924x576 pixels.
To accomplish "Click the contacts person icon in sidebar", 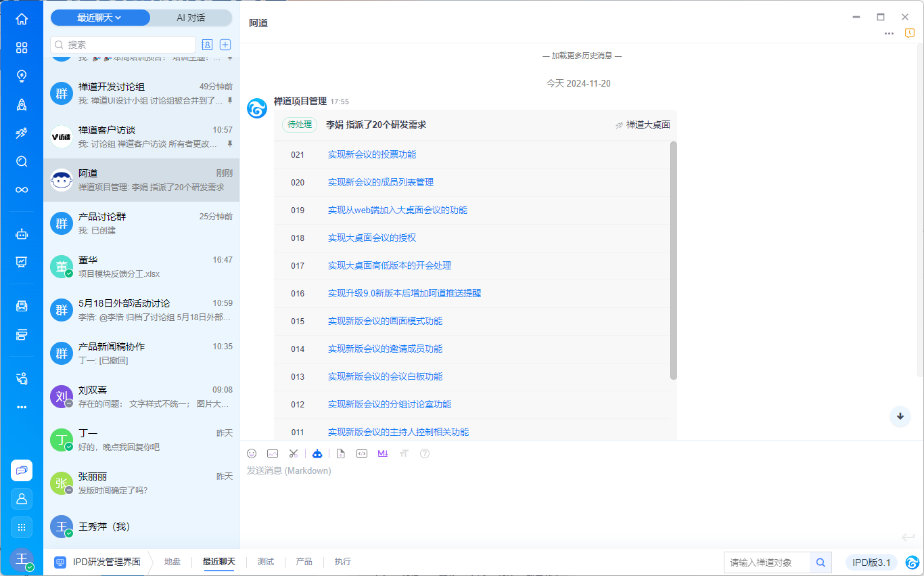I will [22, 499].
